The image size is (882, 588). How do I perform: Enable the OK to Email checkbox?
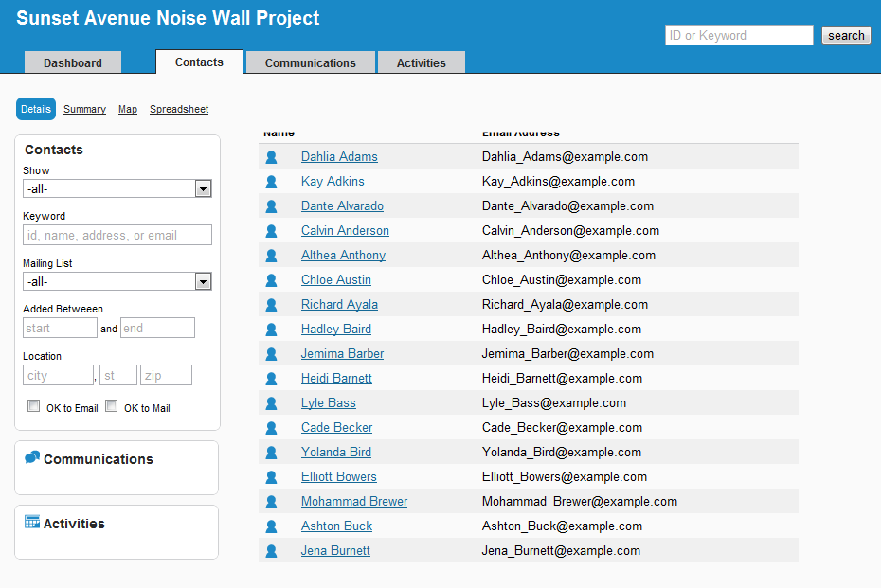coord(34,406)
